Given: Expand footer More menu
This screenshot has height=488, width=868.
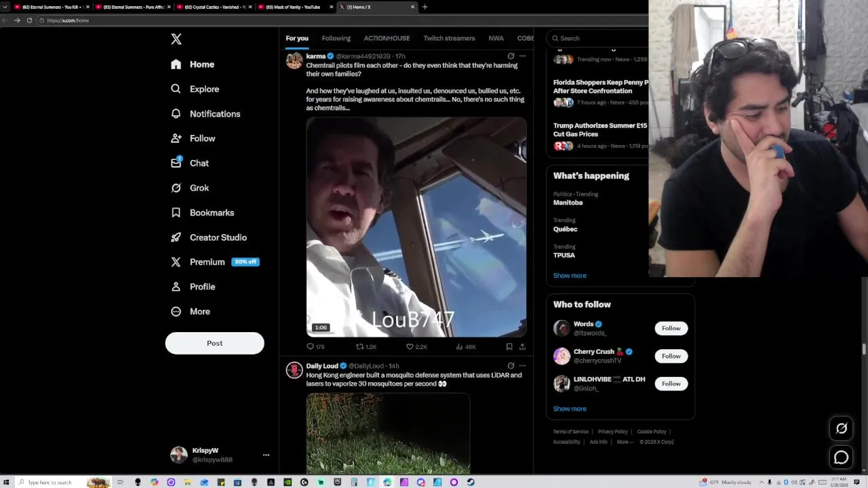Looking at the screenshot, I should (625, 442).
